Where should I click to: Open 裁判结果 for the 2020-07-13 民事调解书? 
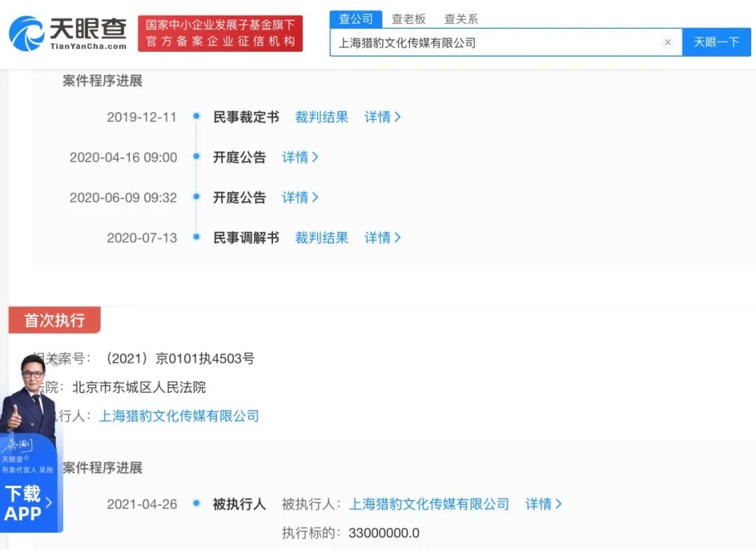[x=321, y=238]
